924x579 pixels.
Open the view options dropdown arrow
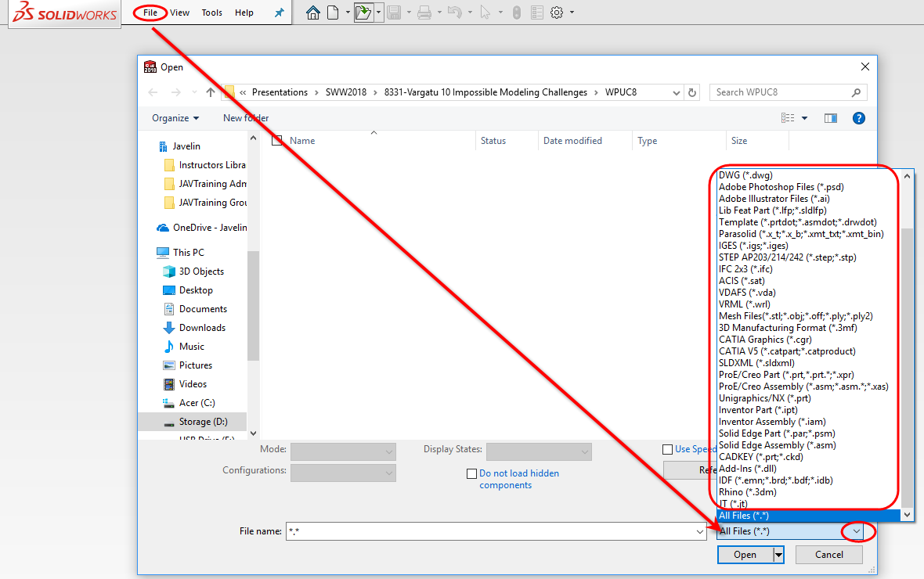804,118
